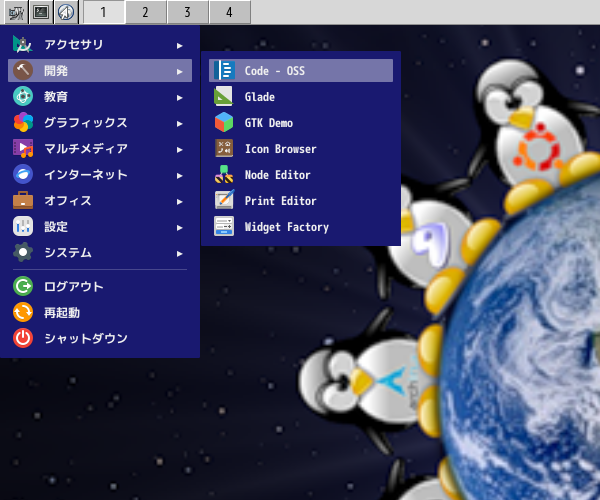600x500 pixels.
Task: Launch Glade from the submenu
Action: click(301, 96)
